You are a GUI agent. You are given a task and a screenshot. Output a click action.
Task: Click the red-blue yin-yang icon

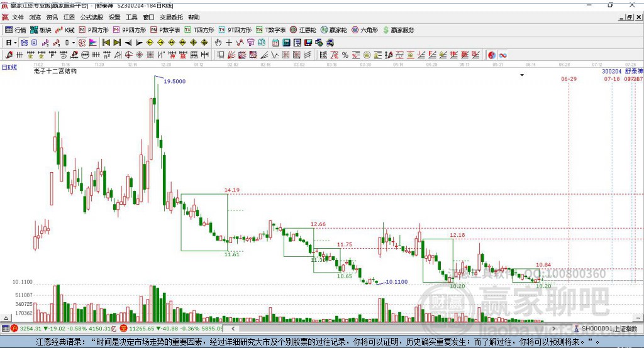point(492,55)
